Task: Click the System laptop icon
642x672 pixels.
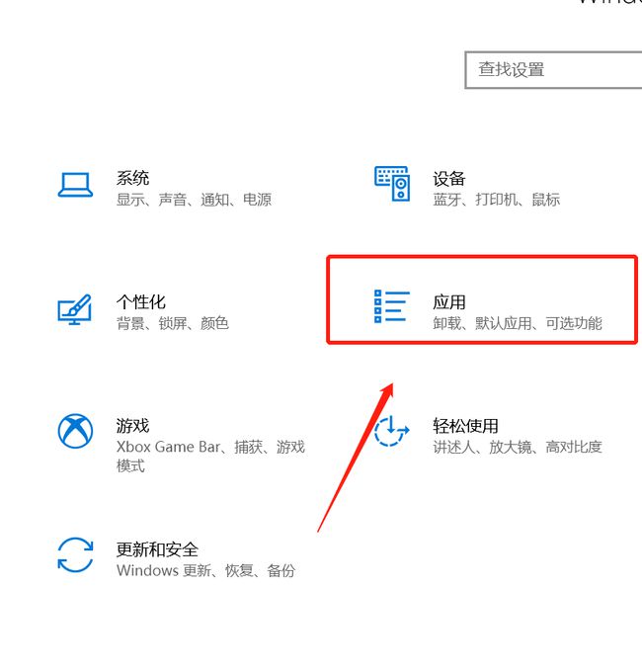Action: click(x=75, y=185)
